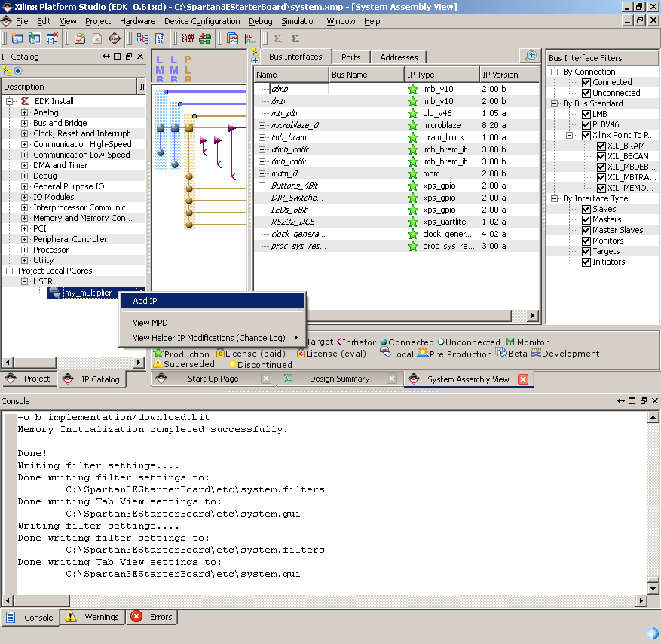Switch to the Ports tab
The width and height of the screenshot is (661, 644).
350,57
